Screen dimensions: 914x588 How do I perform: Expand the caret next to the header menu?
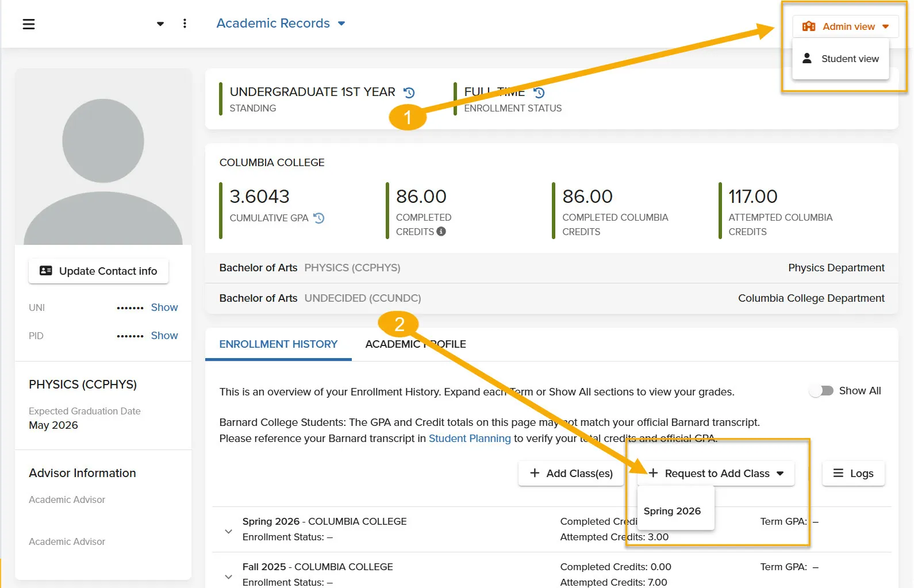click(x=160, y=24)
